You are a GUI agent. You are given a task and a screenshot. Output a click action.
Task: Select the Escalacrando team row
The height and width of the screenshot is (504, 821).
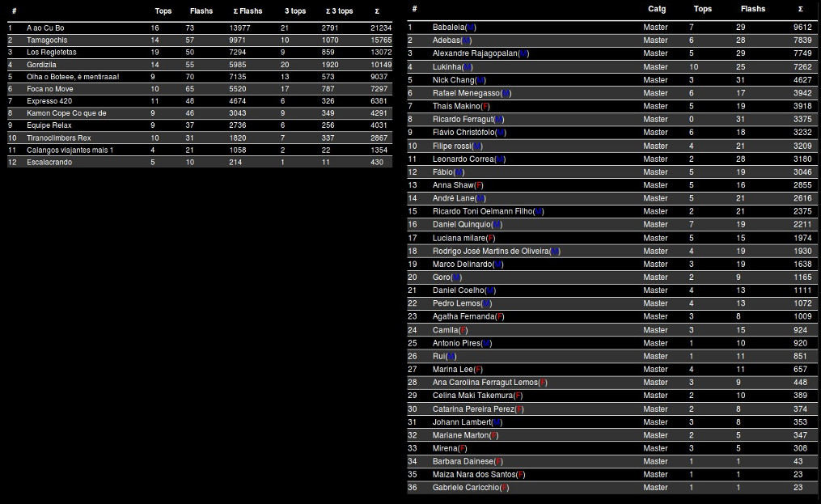(x=49, y=163)
